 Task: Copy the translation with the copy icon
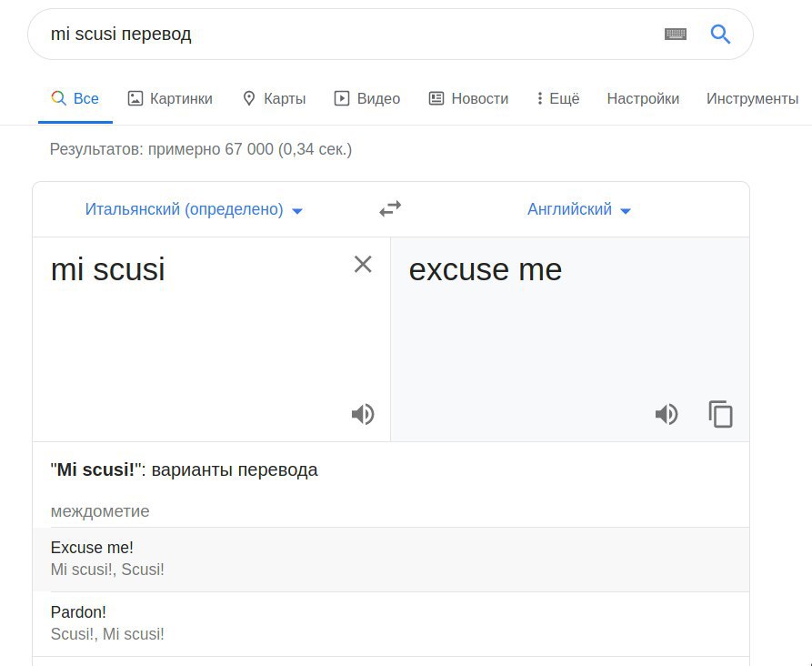tap(720, 414)
